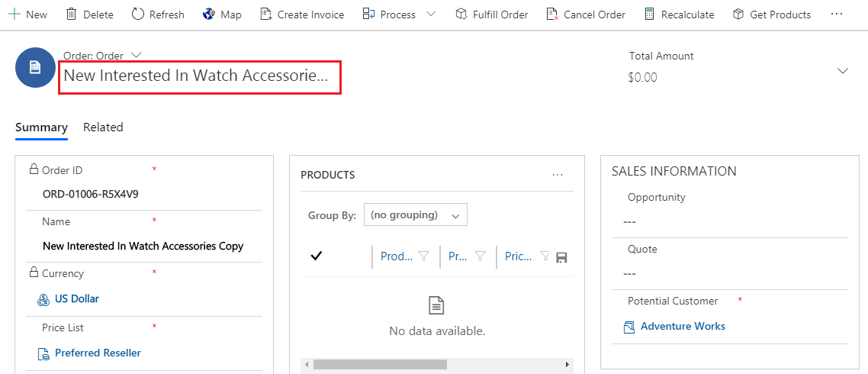
Task: Filter the Prod... column using funnel icon
Action: click(x=424, y=256)
